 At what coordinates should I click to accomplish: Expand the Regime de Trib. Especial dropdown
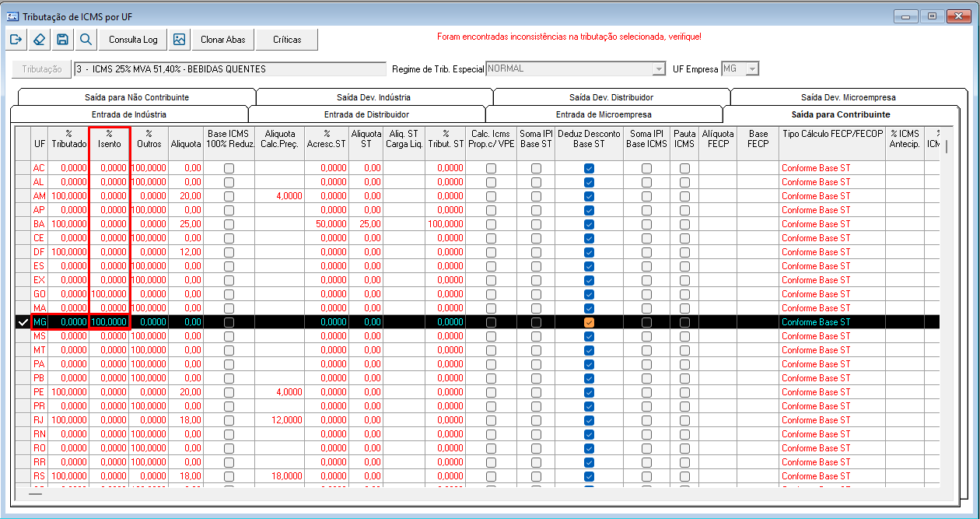[659, 69]
